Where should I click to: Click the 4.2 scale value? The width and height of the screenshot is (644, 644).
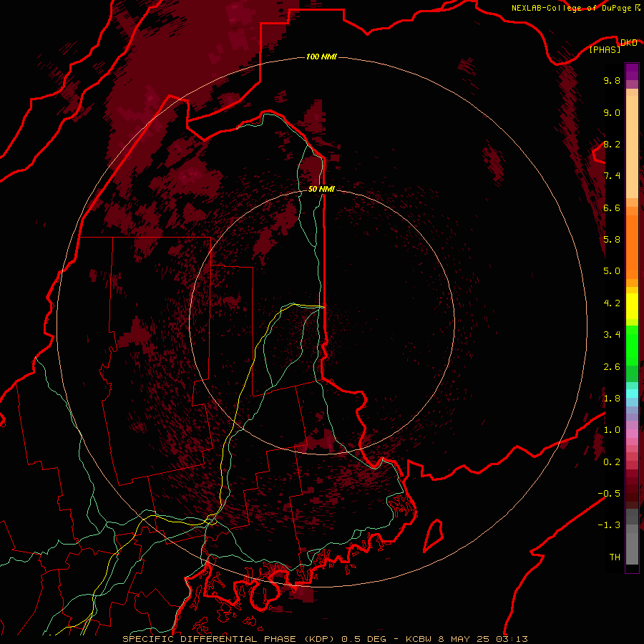point(612,303)
